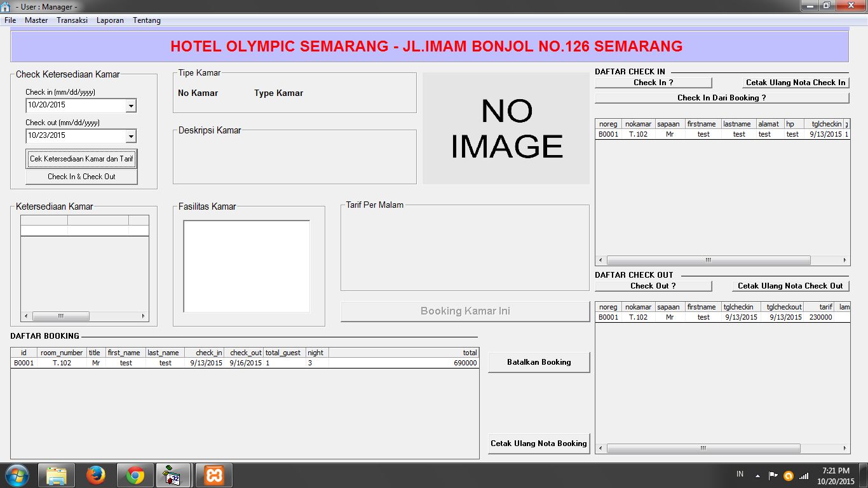The height and width of the screenshot is (488, 868).
Task: Click the Check Out ? button
Action: [x=653, y=286]
